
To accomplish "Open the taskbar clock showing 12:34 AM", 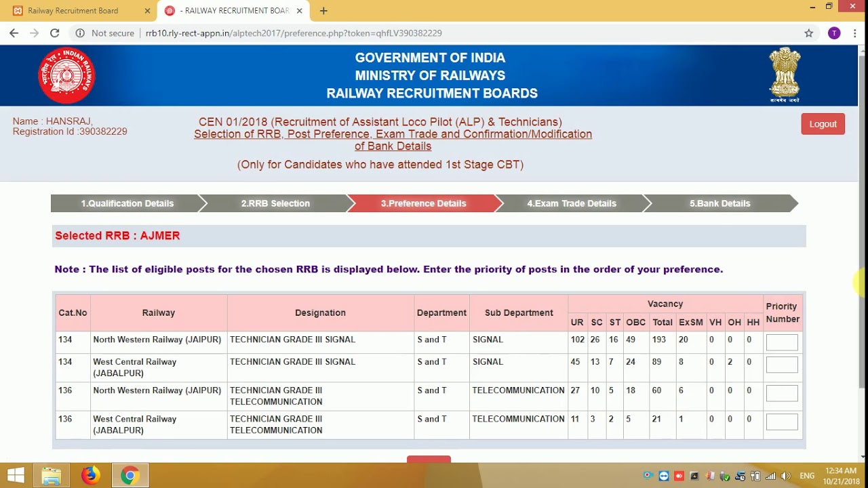I will 841,476.
